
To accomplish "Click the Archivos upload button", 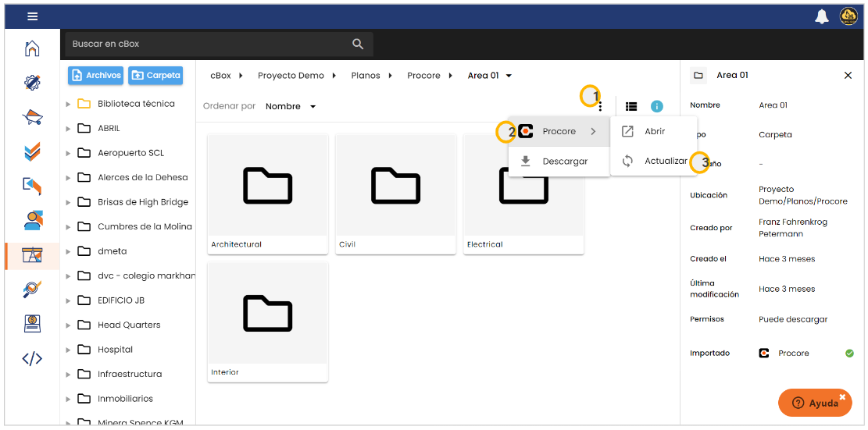I will [x=96, y=76].
